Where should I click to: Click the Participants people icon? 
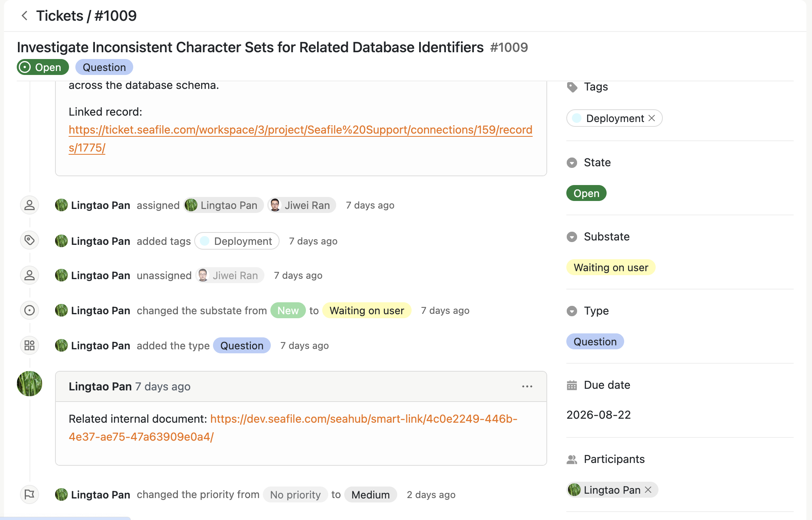click(572, 459)
